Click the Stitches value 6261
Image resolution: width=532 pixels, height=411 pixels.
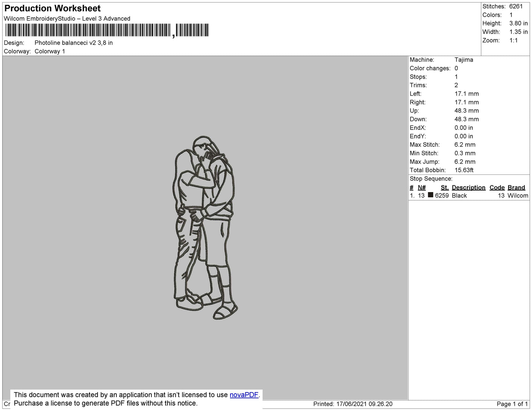coord(516,6)
